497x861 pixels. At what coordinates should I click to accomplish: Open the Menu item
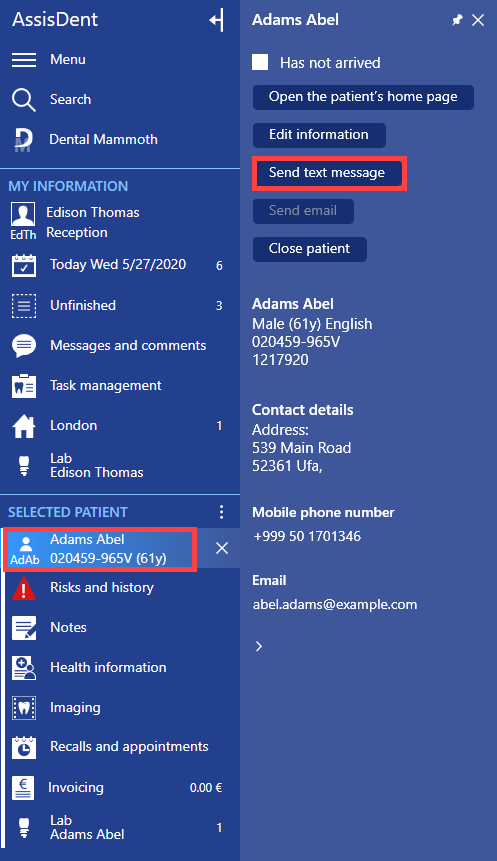point(68,59)
